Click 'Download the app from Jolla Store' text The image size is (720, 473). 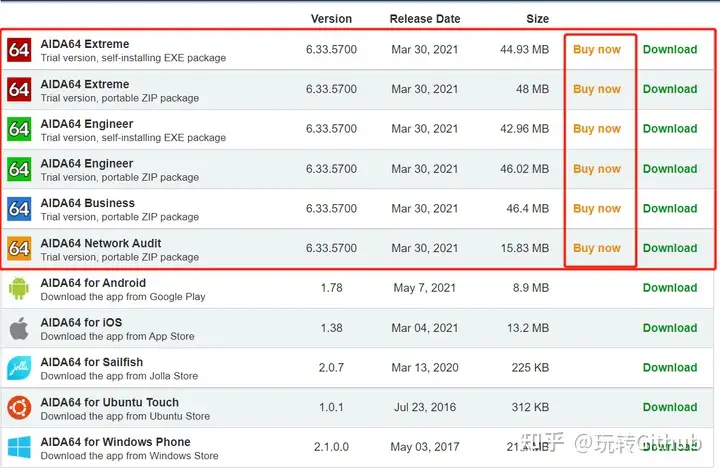(x=119, y=376)
